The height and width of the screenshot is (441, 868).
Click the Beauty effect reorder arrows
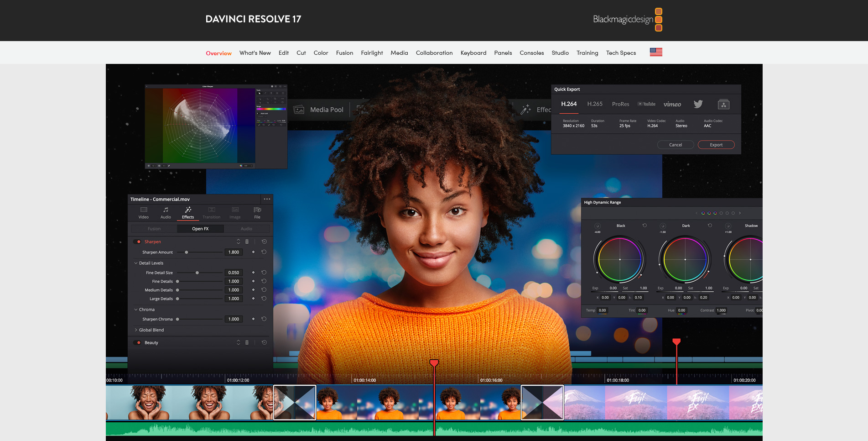pos(238,342)
